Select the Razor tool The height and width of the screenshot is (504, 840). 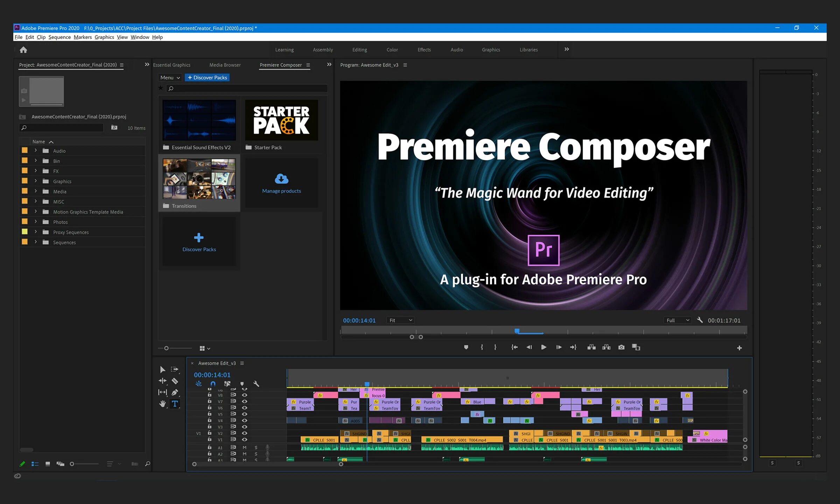(x=175, y=381)
